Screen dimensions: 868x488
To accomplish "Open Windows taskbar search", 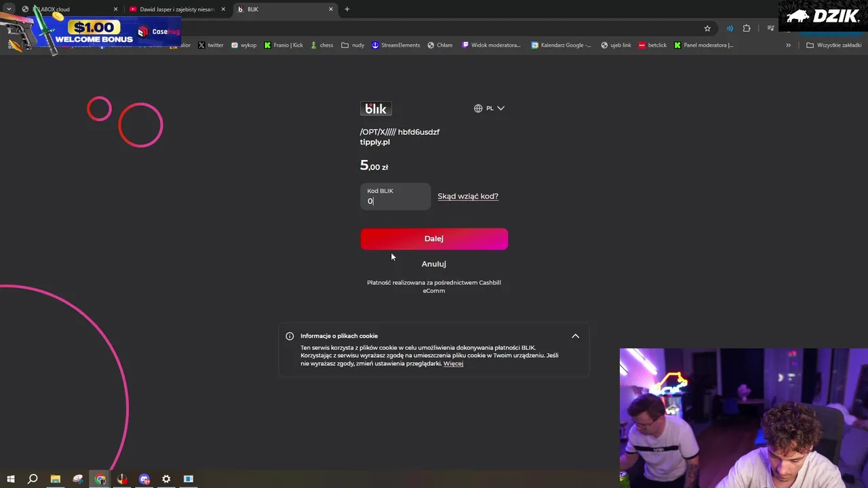I will 33,479.
